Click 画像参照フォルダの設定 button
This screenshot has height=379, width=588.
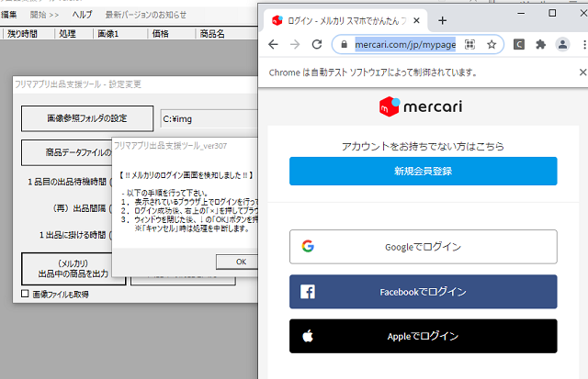pos(87,118)
